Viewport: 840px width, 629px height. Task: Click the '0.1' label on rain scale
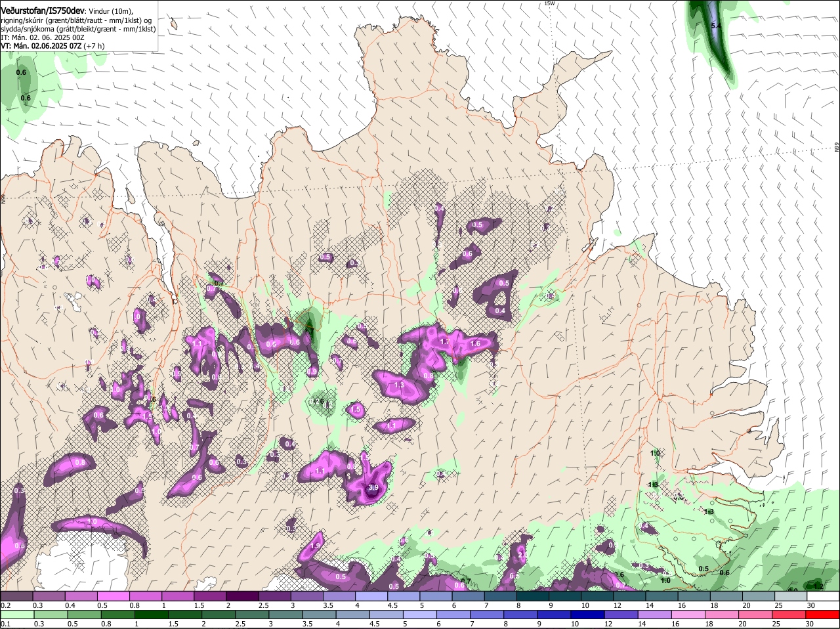pyautogui.click(x=5, y=624)
